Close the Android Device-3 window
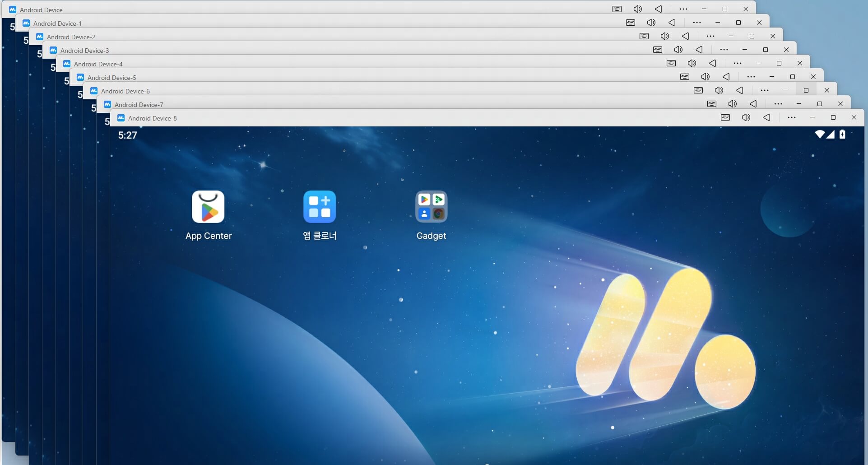 pyautogui.click(x=786, y=50)
